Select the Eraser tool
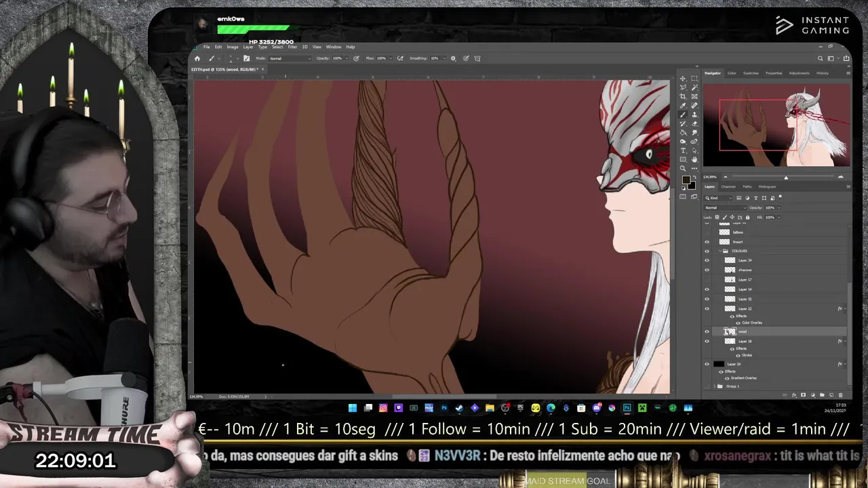868x488 pixels. tap(694, 123)
